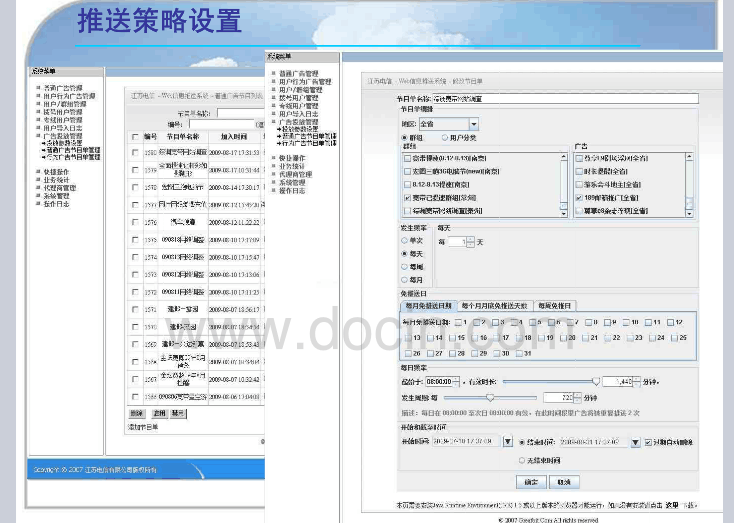
Task: Uncheck the 189邮箱推广[全省] ad checkbox
Action: click(x=579, y=198)
